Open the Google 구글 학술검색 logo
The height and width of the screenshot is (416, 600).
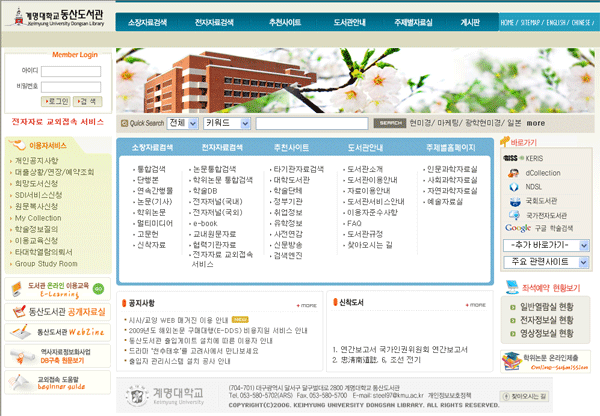click(518, 228)
